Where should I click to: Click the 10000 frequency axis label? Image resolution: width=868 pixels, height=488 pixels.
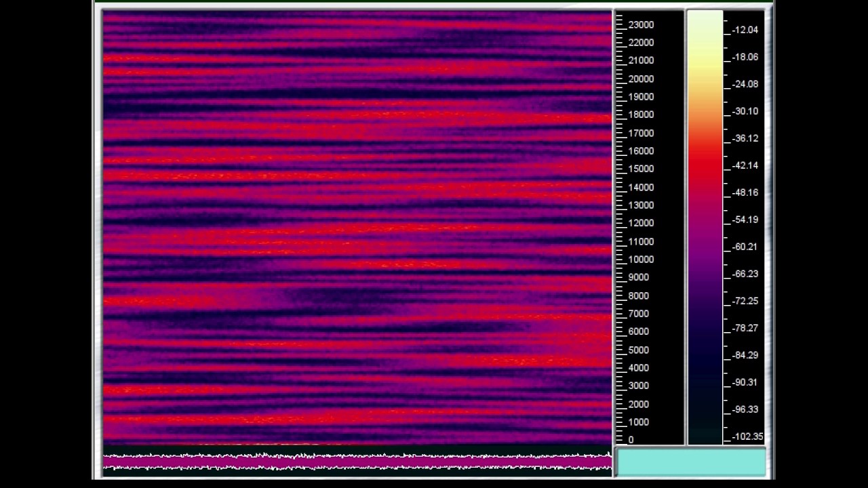click(x=641, y=260)
